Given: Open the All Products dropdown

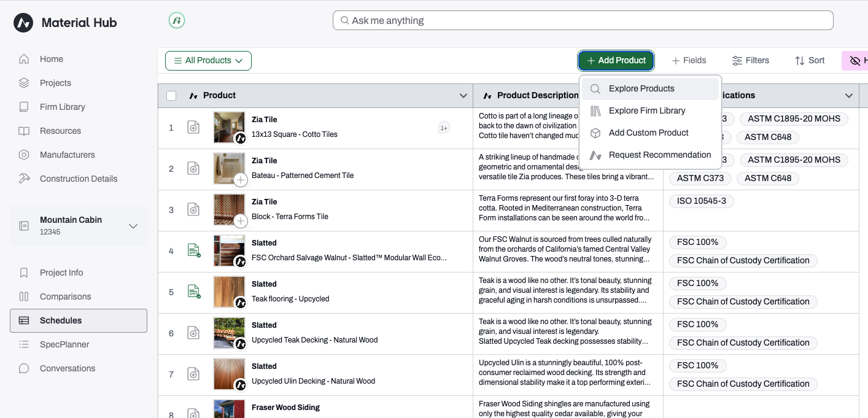Looking at the screenshot, I should point(208,60).
